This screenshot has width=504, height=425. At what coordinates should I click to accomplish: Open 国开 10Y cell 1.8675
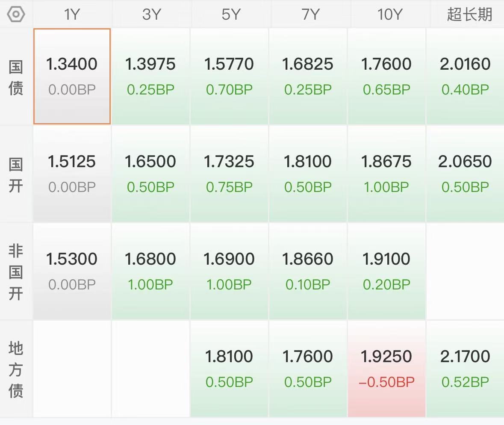pos(386,174)
